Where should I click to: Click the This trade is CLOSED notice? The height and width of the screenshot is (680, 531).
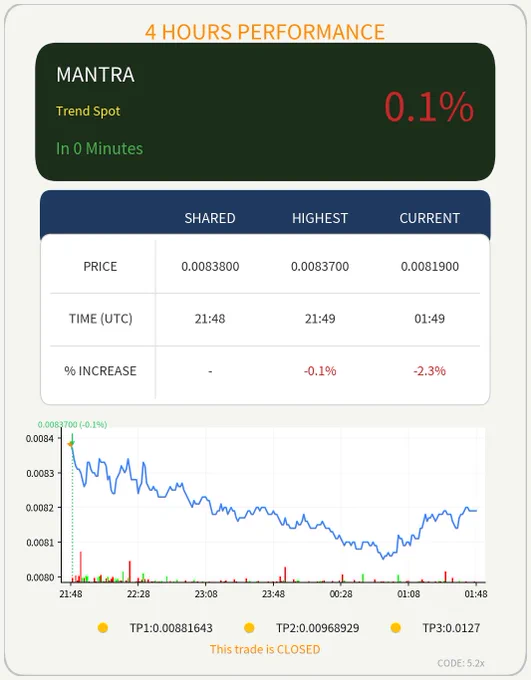(x=265, y=649)
